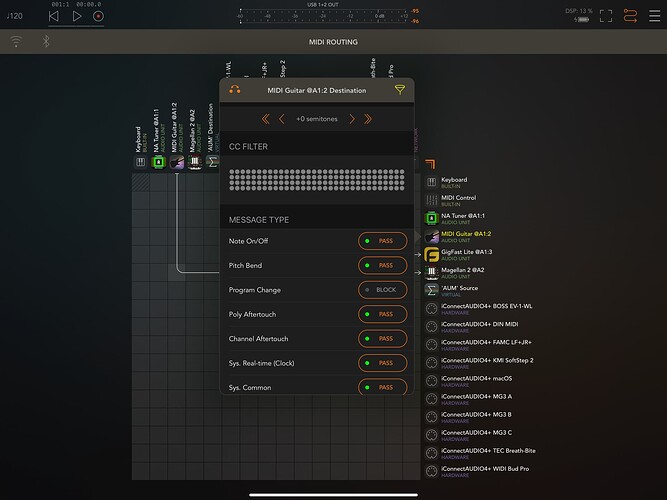667x500 pixels.
Task: Open Bluetooth MIDI connections
Action: [x=46, y=41]
